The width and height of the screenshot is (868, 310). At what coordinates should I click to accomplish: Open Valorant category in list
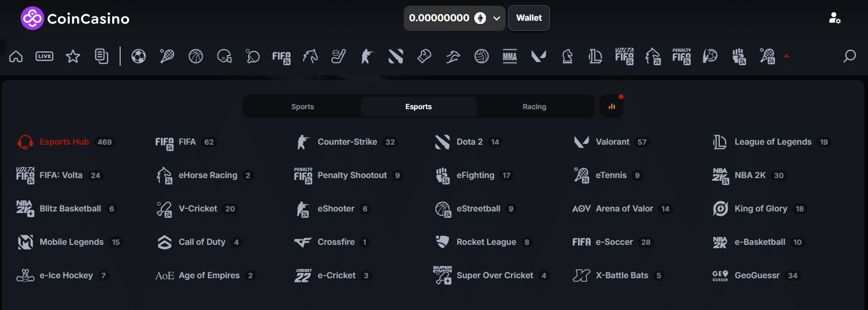[611, 142]
